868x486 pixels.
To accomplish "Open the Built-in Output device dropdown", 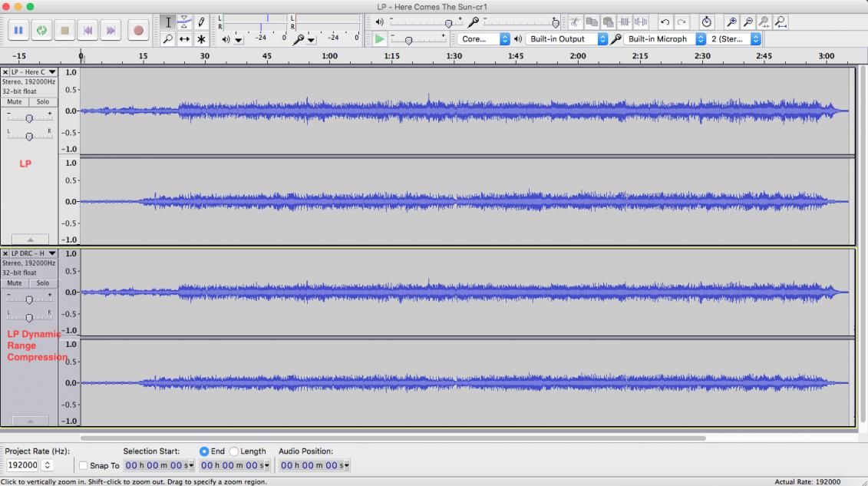I will click(x=566, y=39).
